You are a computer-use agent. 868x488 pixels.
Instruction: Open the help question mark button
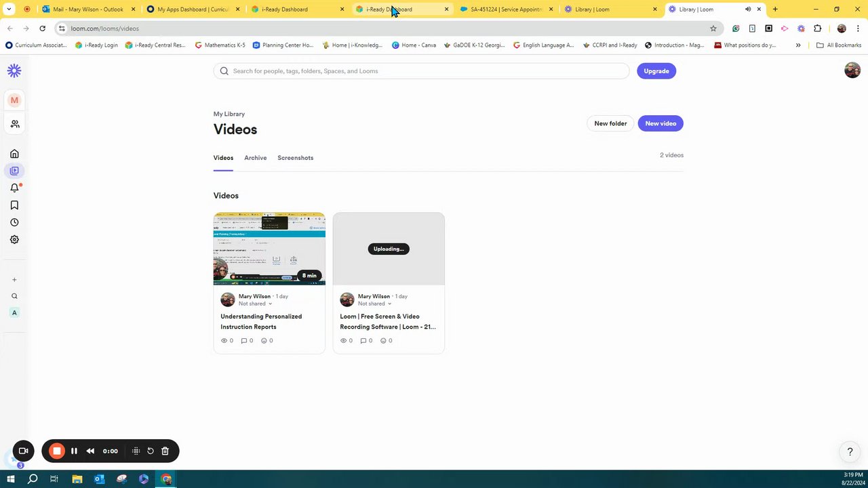[850, 452]
